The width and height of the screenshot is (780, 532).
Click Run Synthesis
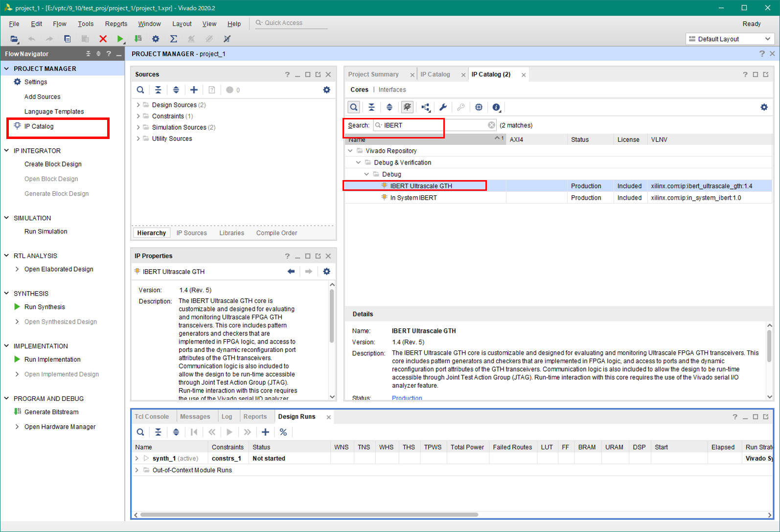coord(45,307)
